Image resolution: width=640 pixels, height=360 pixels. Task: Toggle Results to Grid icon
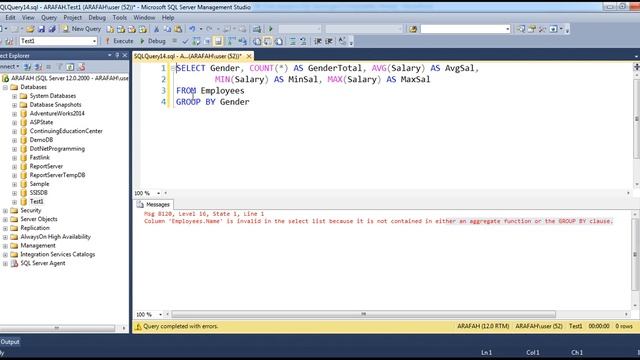point(268,41)
